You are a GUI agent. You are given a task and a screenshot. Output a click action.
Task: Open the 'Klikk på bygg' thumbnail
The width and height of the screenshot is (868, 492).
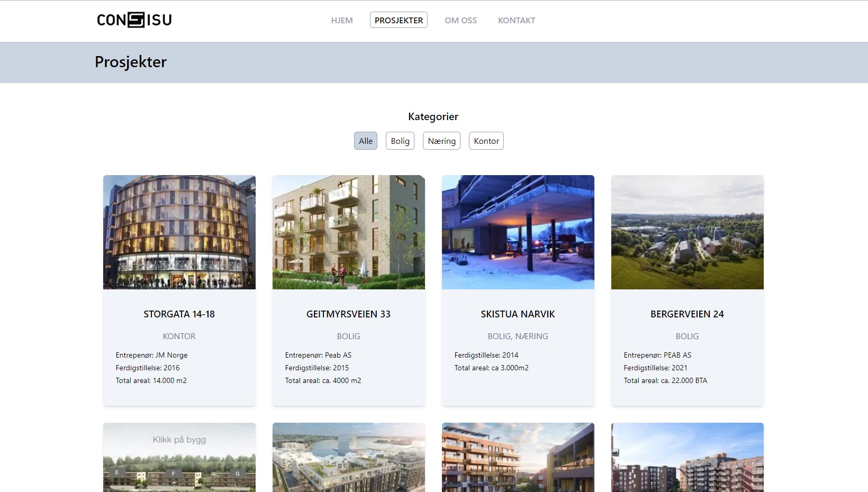click(x=179, y=458)
